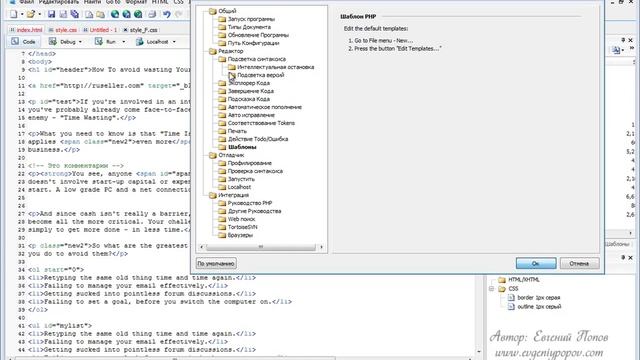Click Отмена (Cancel) button in dialog
The height and width of the screenshot is (360, 640).
tap(579, 263)
